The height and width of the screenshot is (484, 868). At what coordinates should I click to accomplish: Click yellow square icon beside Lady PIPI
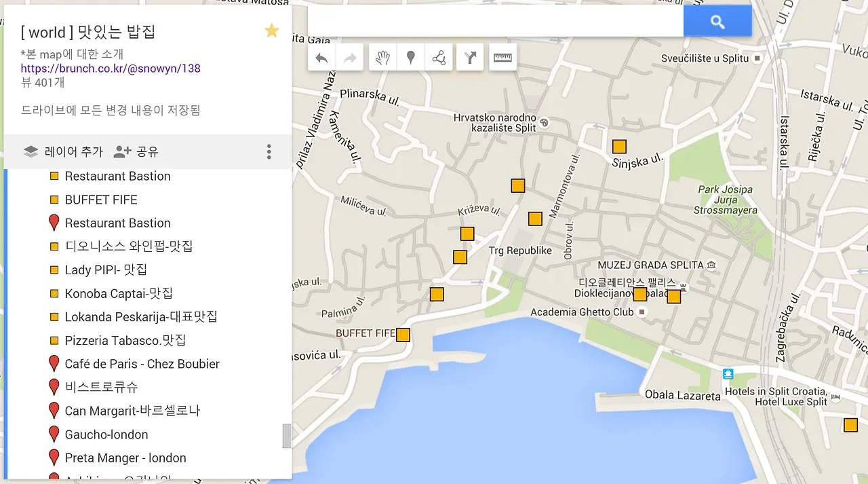(x=54, y=269)
